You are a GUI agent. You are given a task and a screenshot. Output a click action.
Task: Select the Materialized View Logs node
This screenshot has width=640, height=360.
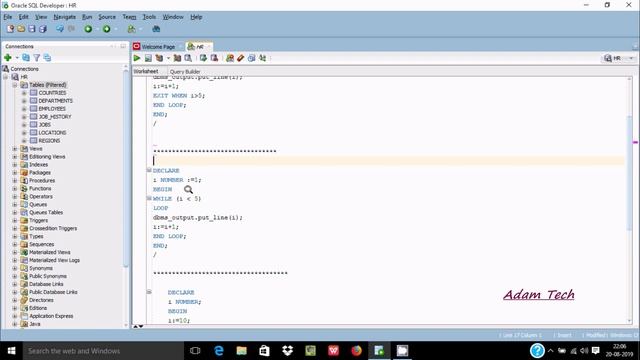(x=54, y=260)
